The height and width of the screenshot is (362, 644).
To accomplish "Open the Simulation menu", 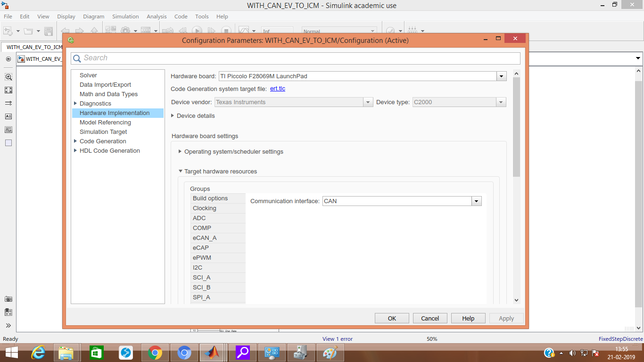I will [125, 16].
